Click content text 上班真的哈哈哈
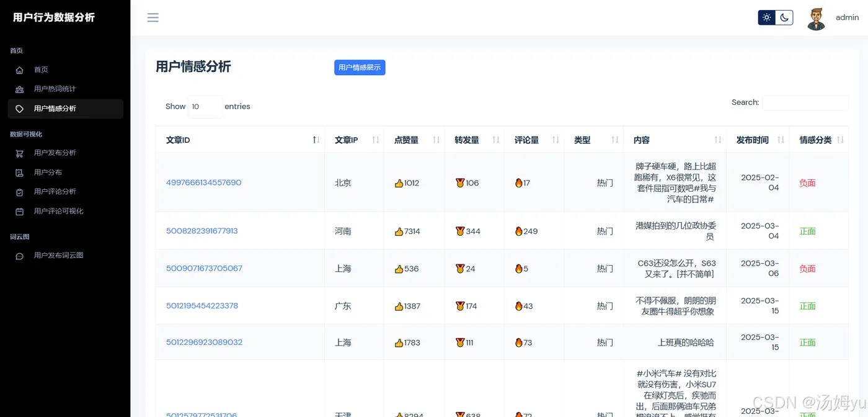868x417 pixels. [x=686, y=343]
